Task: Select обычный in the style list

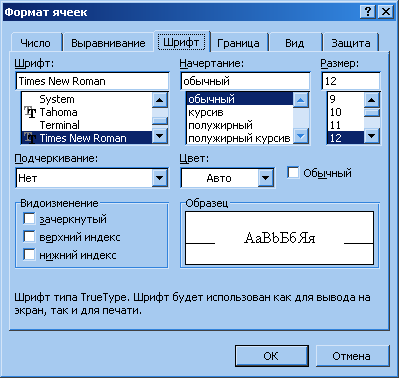Action: [x=239, y=99]
